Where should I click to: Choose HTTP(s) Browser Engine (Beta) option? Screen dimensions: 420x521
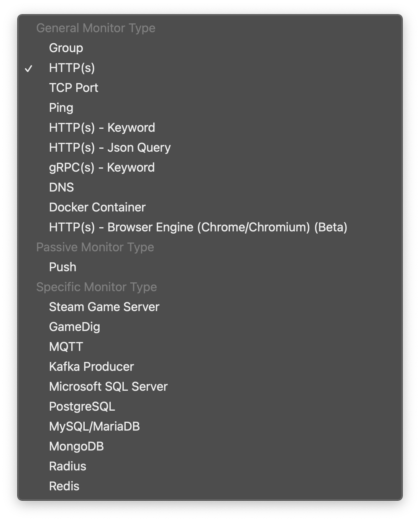click(x=198, y=227)
